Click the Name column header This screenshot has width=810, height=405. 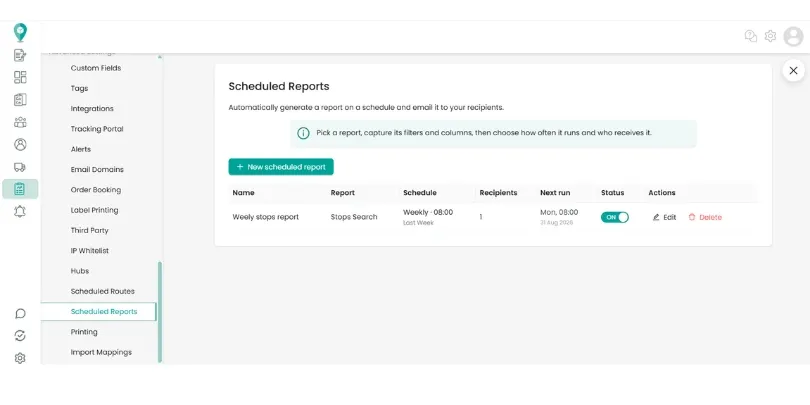tap(243, 193)
